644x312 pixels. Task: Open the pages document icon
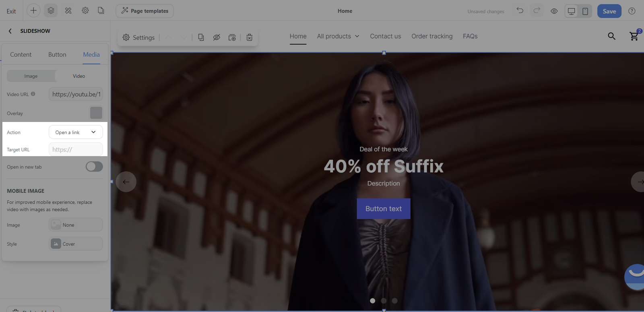pyautogui.click(x=101, y=11)
